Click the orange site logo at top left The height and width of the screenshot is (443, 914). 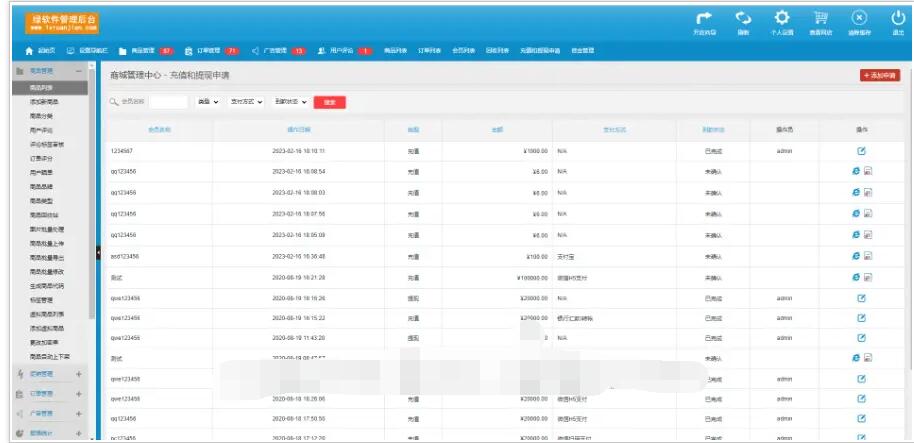pyautogui.click(x=62, y=23)
